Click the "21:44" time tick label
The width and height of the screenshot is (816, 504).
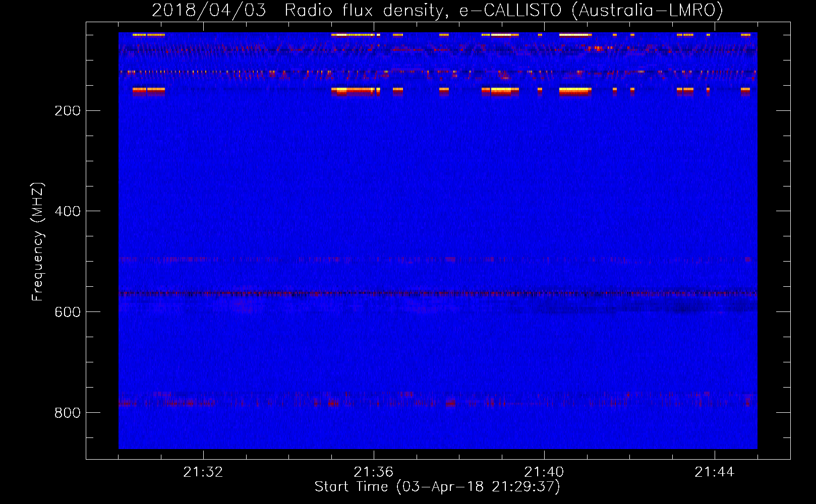[714, 472]
